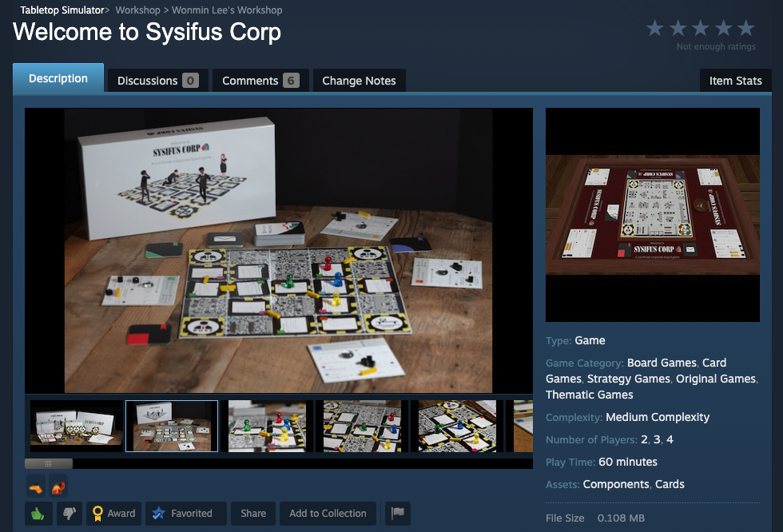Switch to the Description tab
The height and width of the screenshot is (532, 783).
point(58,77)
